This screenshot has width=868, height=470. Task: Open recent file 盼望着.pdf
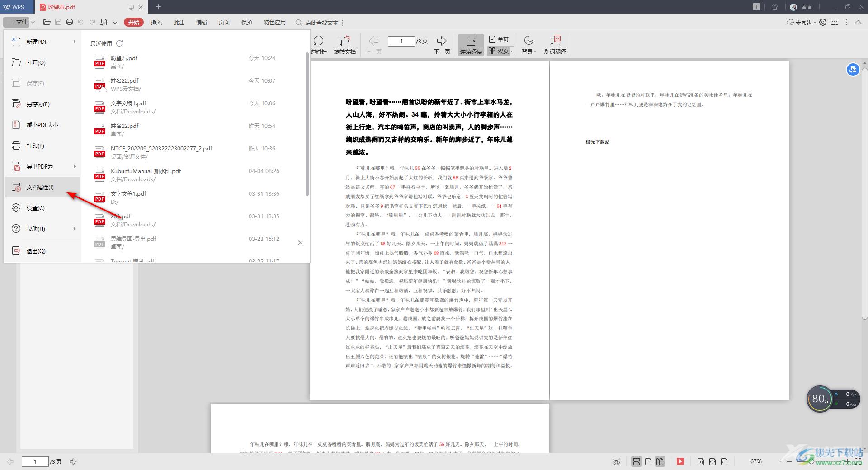(194, 62)
